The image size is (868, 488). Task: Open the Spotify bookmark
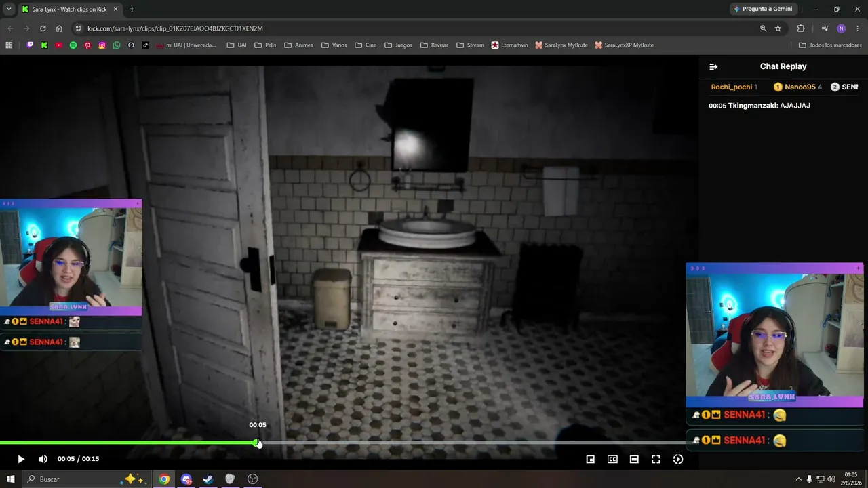pos(73,45)
